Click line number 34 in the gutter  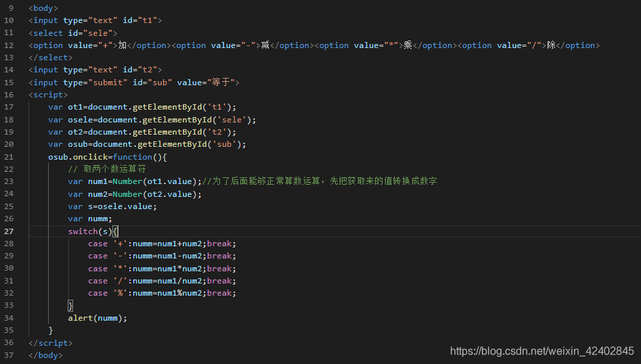tap(9, 318)
